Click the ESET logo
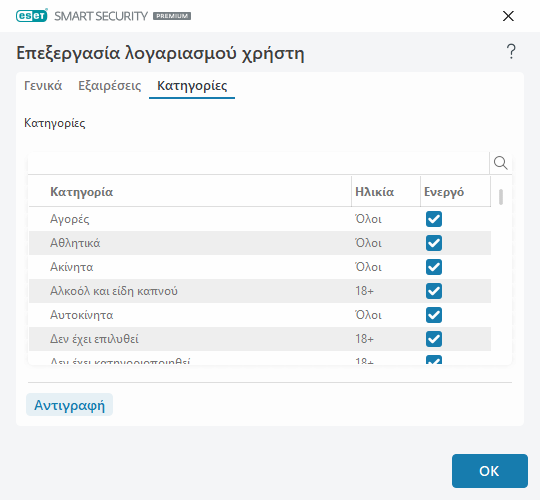 [x=32, y=16]
